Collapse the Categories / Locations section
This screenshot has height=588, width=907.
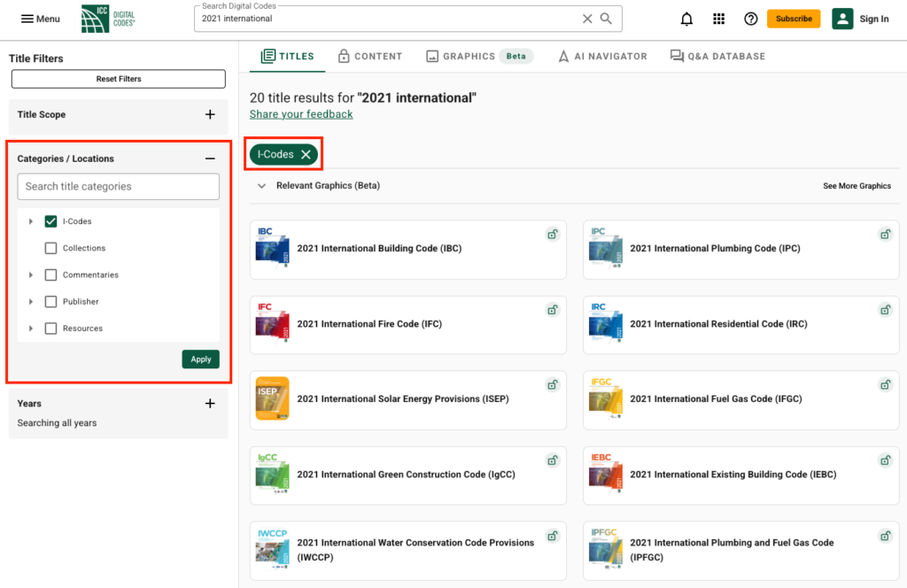point(210,159)
